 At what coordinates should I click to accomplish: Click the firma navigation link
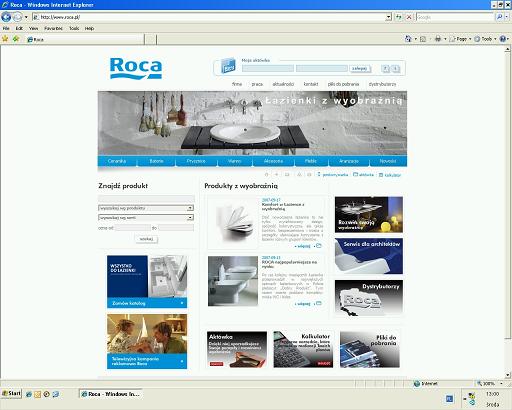(x=237, y=84)
